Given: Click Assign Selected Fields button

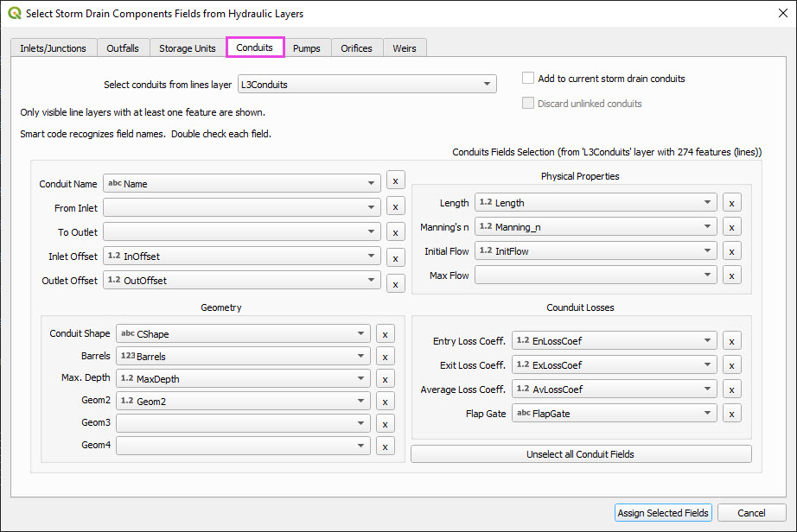Looking at the screenshot, I should click(663, 513).
